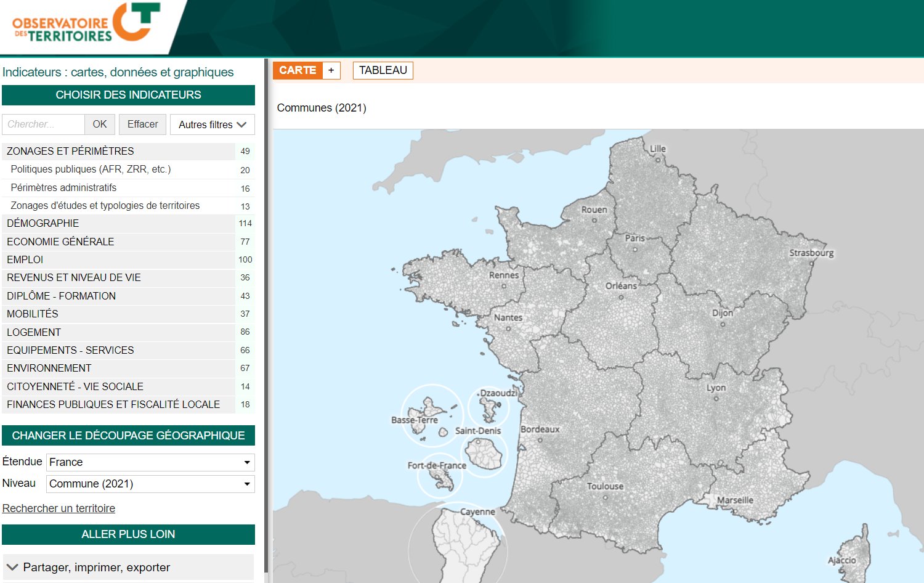Collapse the ZONAGES ET PÉRIMÈTRES category
This screenshot has height=583, width=924.
[x=119, y=151]
